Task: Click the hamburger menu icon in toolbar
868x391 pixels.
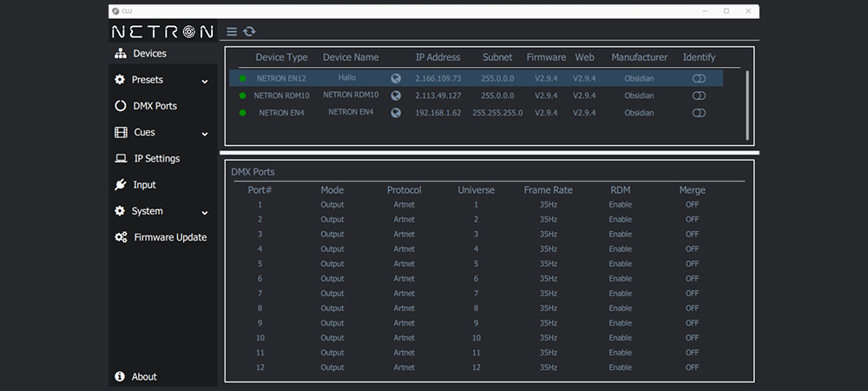Action: pos(232,31)
